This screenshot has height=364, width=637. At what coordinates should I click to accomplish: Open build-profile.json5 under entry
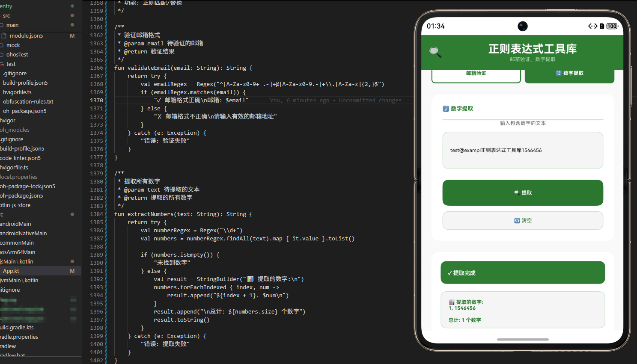coord(25,83)
